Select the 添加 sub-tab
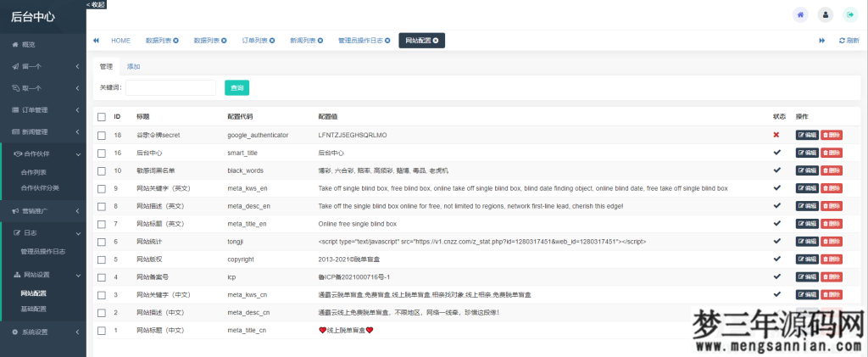868x357 pixels. [133, 66]
